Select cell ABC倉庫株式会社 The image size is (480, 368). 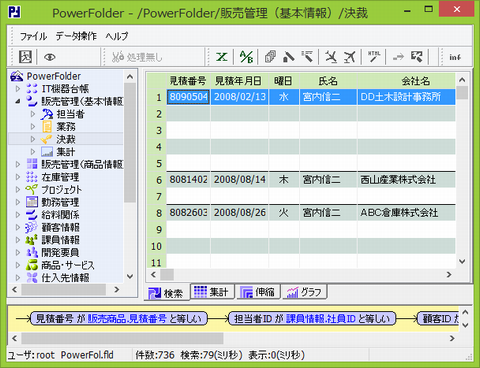pos(406,213)
